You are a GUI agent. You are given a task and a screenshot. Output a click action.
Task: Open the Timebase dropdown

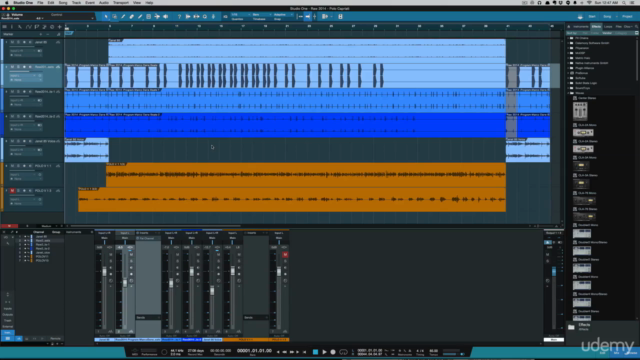click(261, 15)
